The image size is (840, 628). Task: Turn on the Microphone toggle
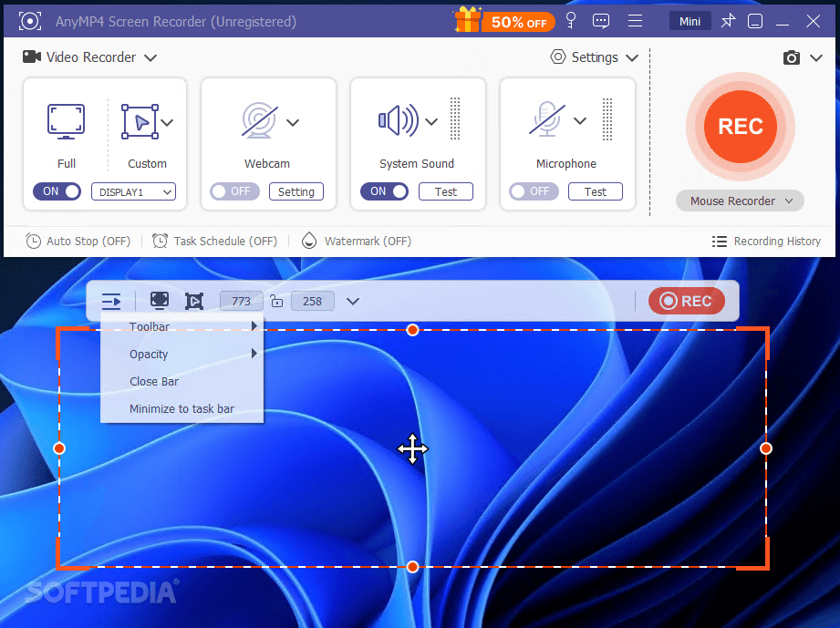click(x=534, y=191)
